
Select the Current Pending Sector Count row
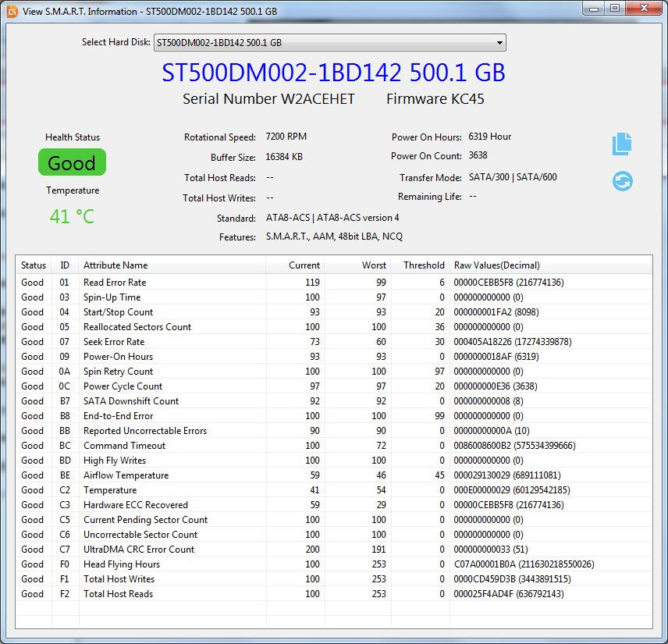coord(334,520)
